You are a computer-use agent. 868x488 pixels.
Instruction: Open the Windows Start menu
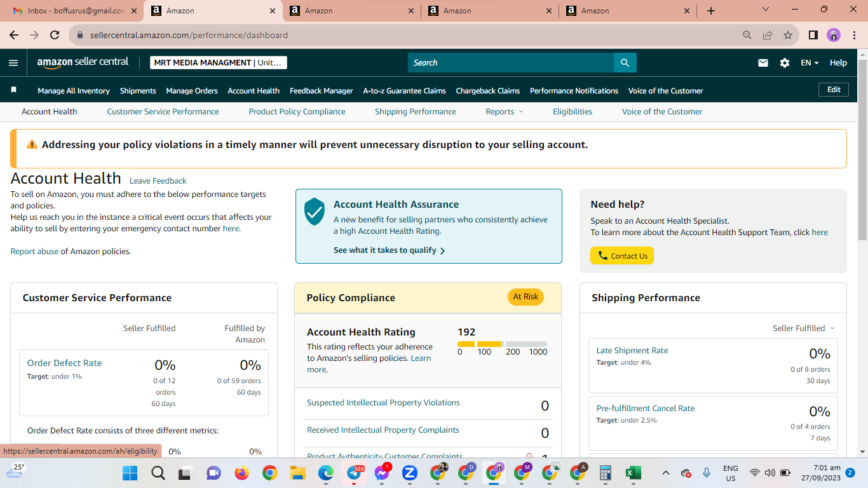pos(130,473)
